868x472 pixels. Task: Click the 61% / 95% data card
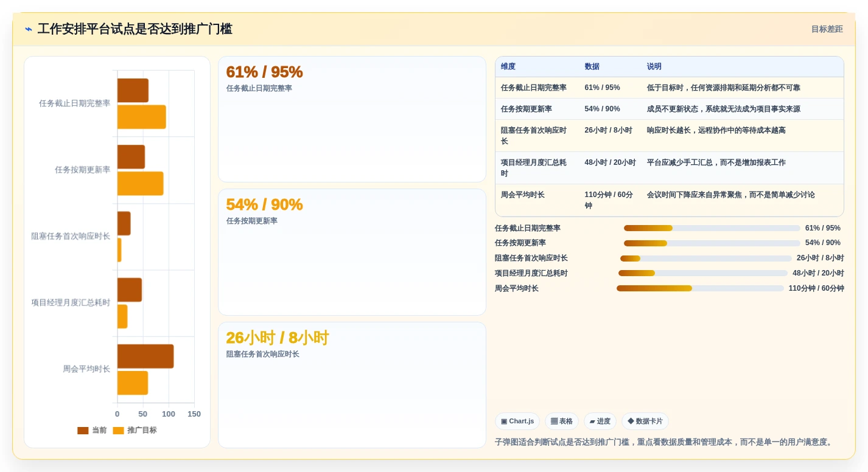pyautogui.click(x=352, y=119)
